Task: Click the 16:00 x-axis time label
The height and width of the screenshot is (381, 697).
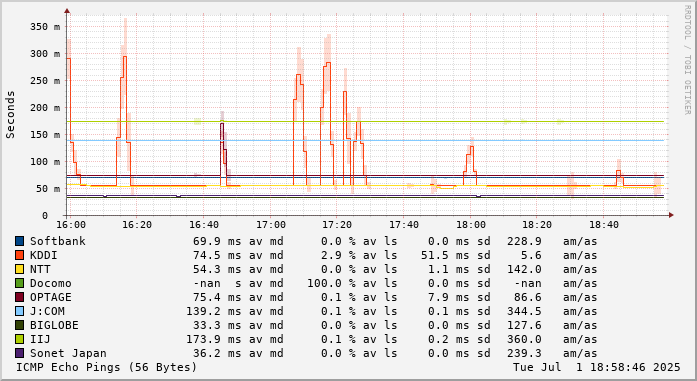Action: coord(71,225)
